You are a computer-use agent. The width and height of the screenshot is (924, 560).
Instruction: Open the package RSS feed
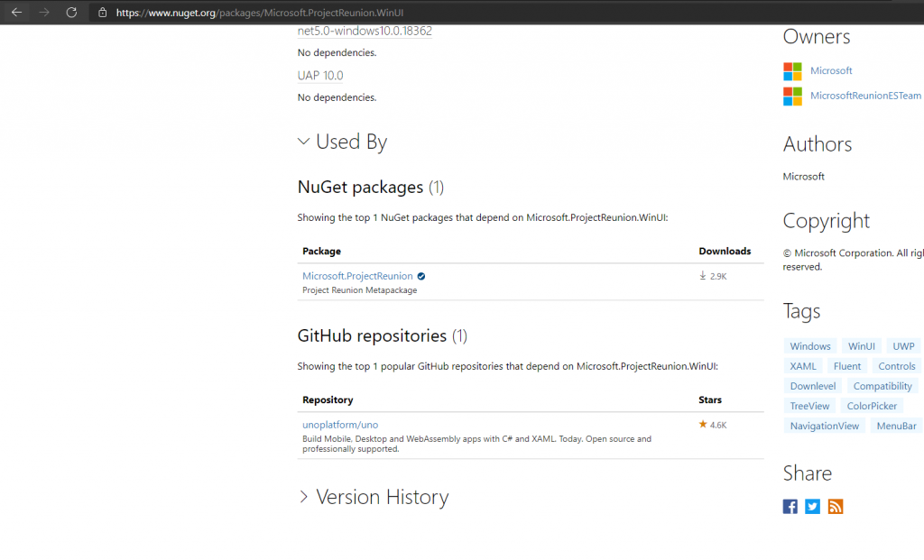tap(835, 506)
